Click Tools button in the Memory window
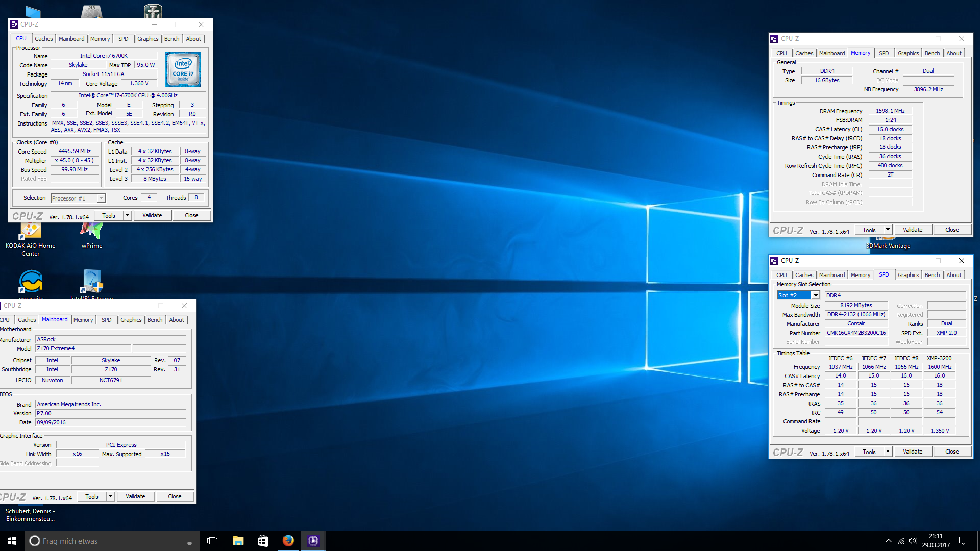980x551 pixels. pos(869,230)
